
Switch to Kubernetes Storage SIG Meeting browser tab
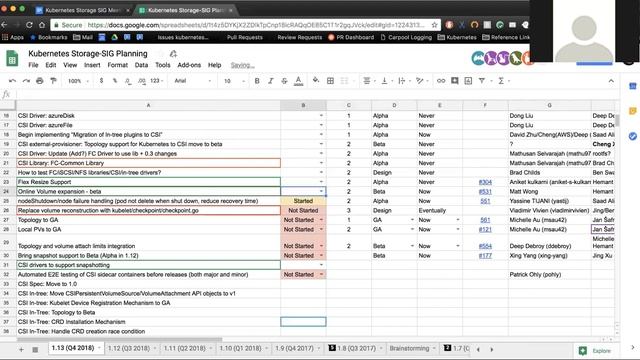82,10
